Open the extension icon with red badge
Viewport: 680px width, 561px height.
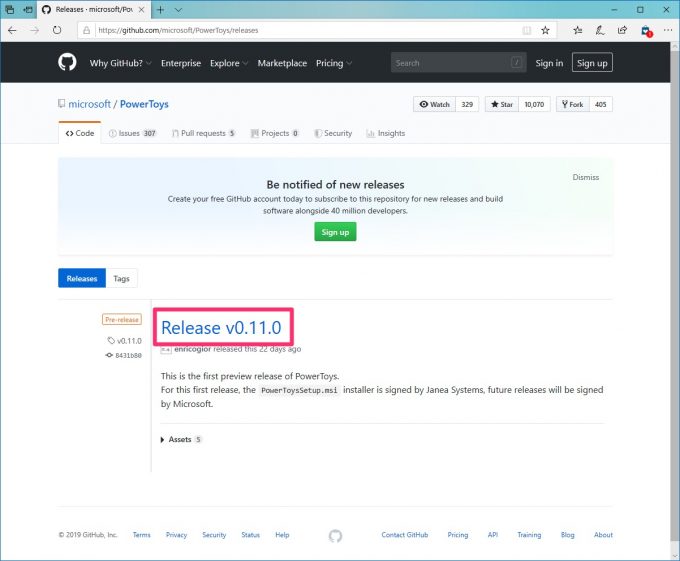tap(646, 31)
